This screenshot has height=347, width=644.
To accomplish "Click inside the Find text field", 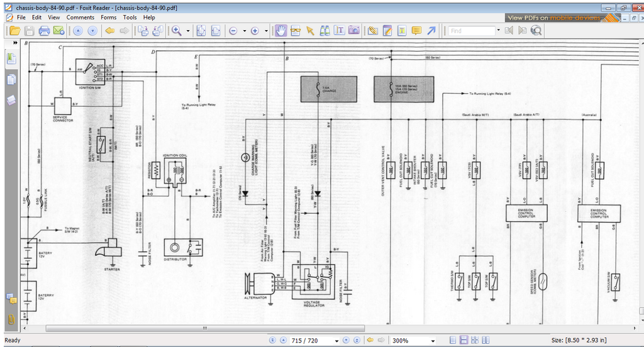I will point(470,30).
